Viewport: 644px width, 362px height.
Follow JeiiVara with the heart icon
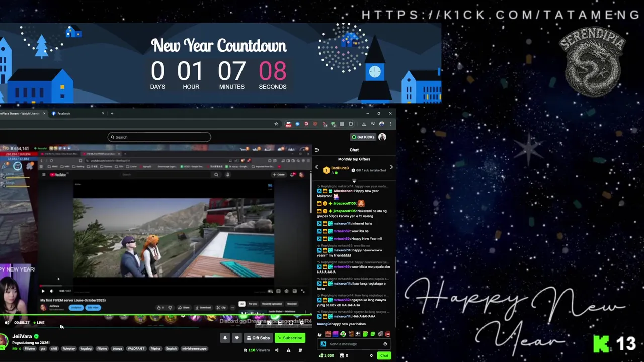click(236, 338)
